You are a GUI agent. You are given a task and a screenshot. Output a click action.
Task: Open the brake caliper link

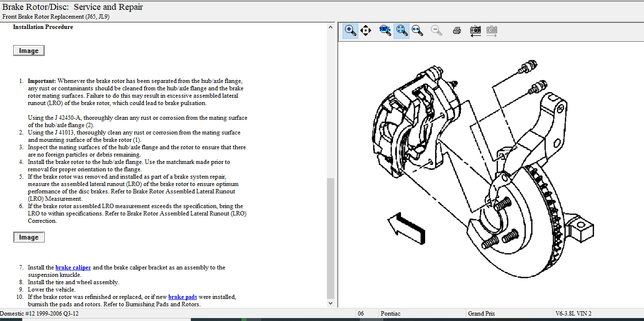73,267
